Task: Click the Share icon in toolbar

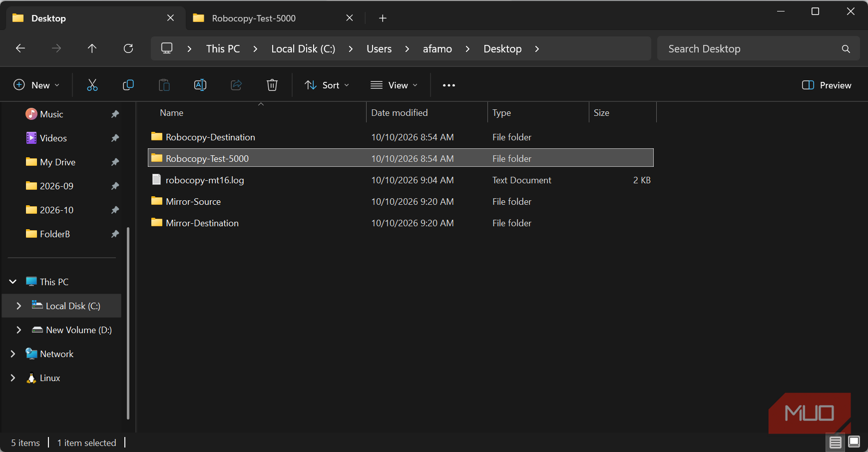Action: coord(236,85)
